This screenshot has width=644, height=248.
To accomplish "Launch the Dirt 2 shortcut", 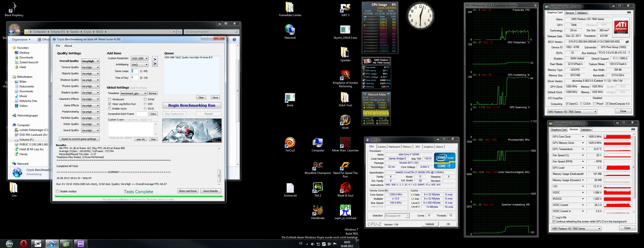I will [318, 189].
